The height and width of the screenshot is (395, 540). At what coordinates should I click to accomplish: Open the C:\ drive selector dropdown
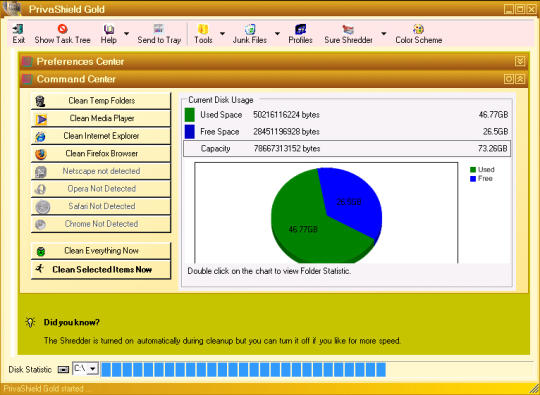[92, 369]
